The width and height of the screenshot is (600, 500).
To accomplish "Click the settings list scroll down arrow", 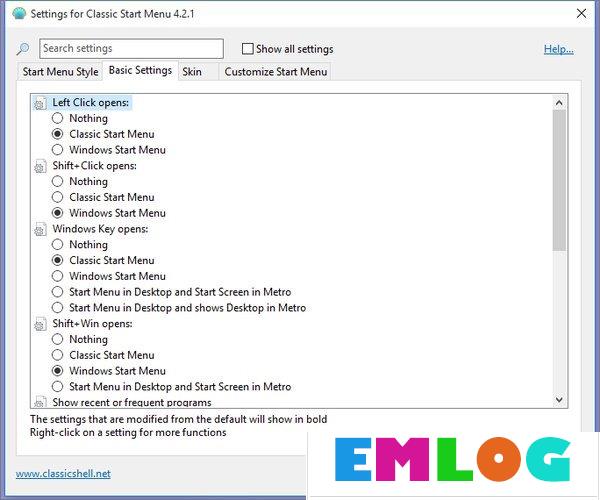I will click(x=559, y=400).
